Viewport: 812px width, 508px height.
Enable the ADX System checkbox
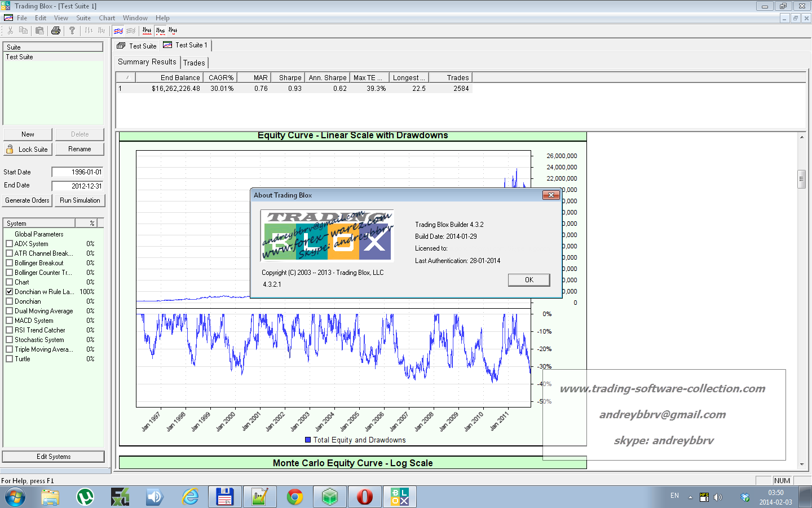pyautogui.click(x=10, y=244)
